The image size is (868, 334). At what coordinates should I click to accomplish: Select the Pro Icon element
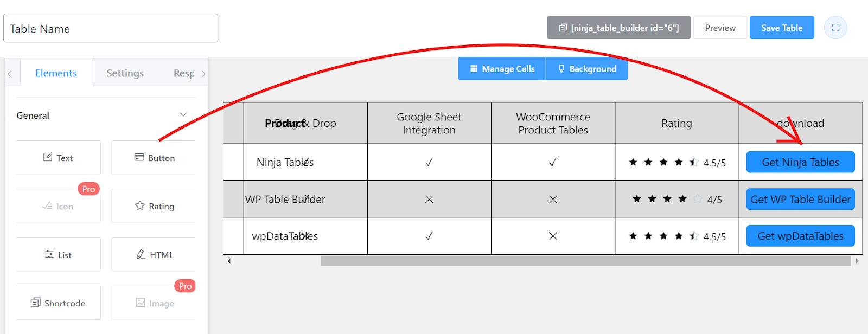click(x=58, y=206)
